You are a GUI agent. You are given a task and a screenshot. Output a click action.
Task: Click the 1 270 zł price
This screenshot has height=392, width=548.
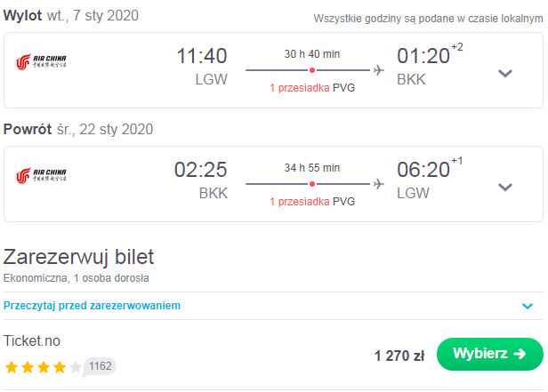click(x=399, y=356)
